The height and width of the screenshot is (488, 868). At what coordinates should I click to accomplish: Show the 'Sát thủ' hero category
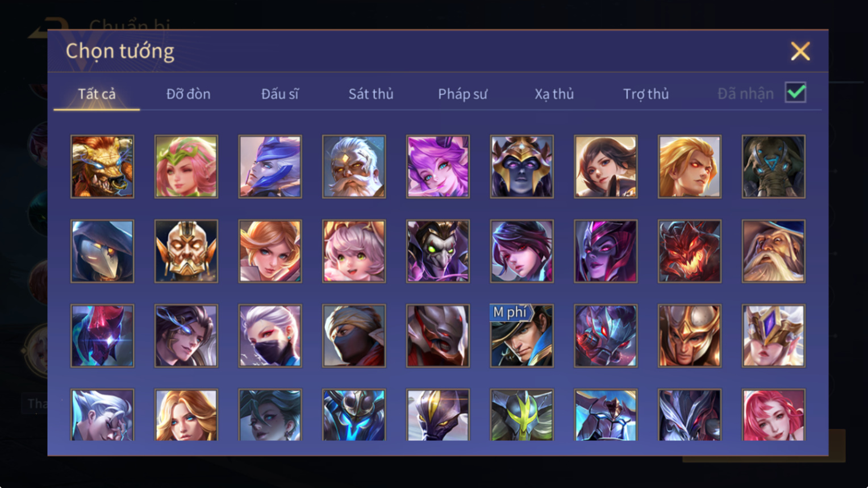371,94
